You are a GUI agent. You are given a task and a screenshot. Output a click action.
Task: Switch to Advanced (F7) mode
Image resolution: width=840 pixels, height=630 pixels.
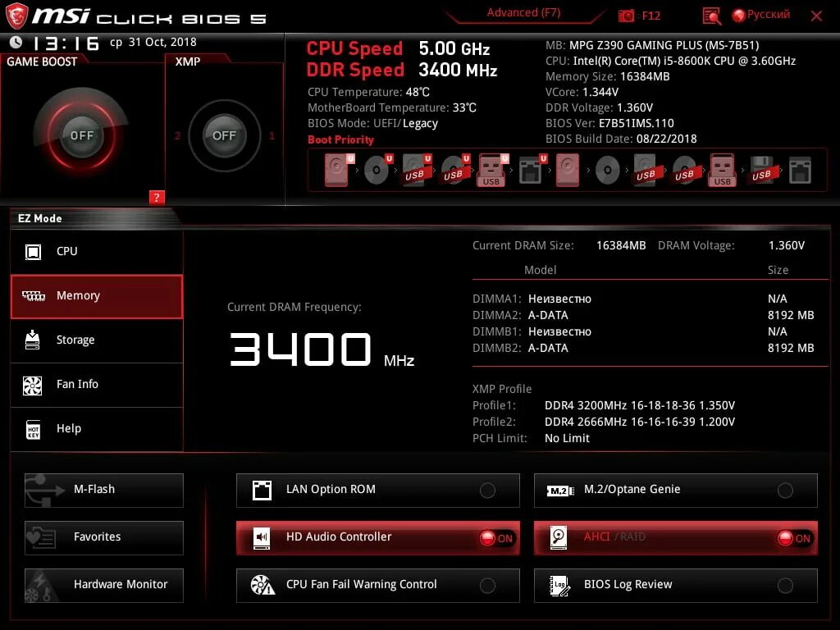pos(523,13)
